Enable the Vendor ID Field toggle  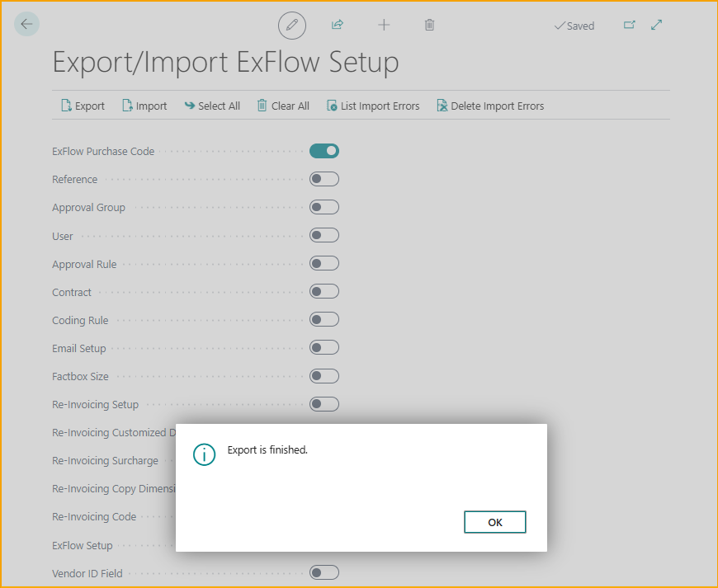324,572
